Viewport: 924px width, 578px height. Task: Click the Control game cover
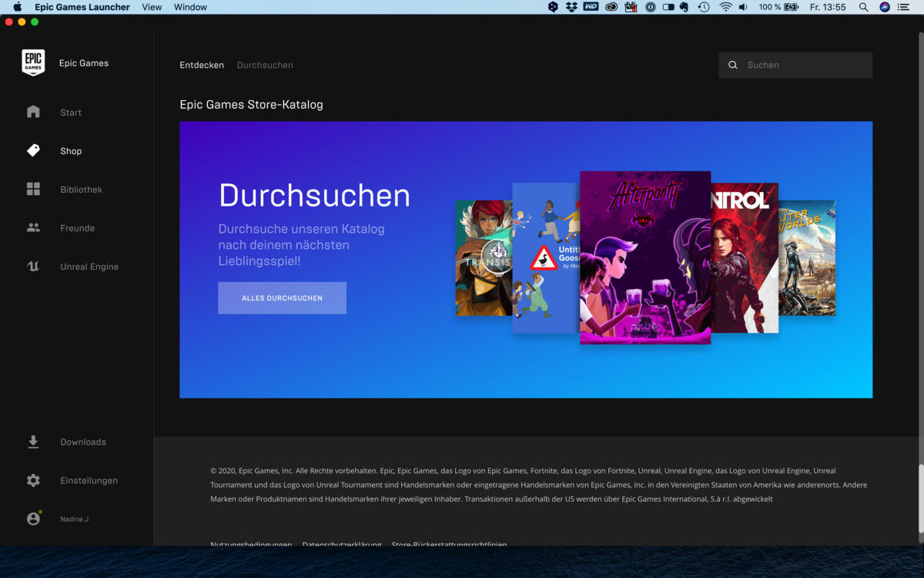pyautogui.click(x=745, y=257)
